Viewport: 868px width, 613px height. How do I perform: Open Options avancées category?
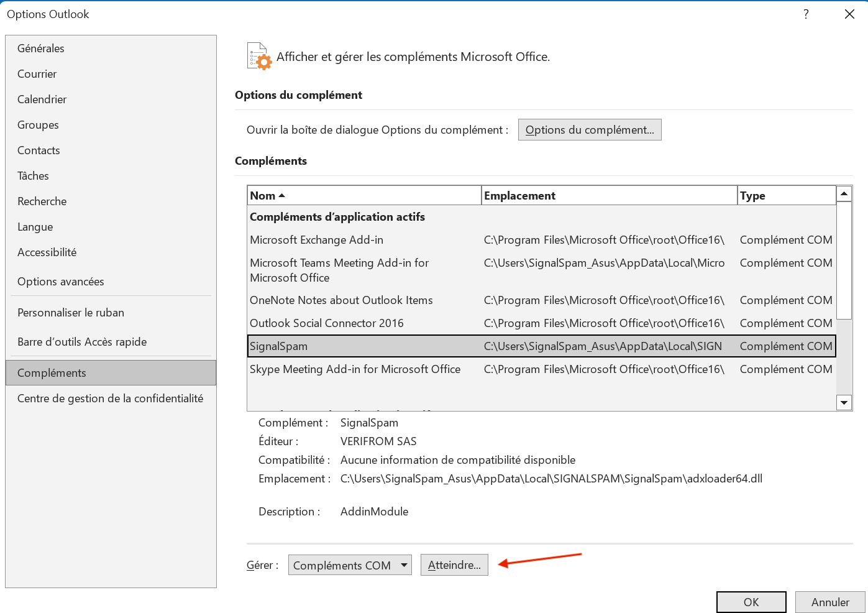[61, 282]
